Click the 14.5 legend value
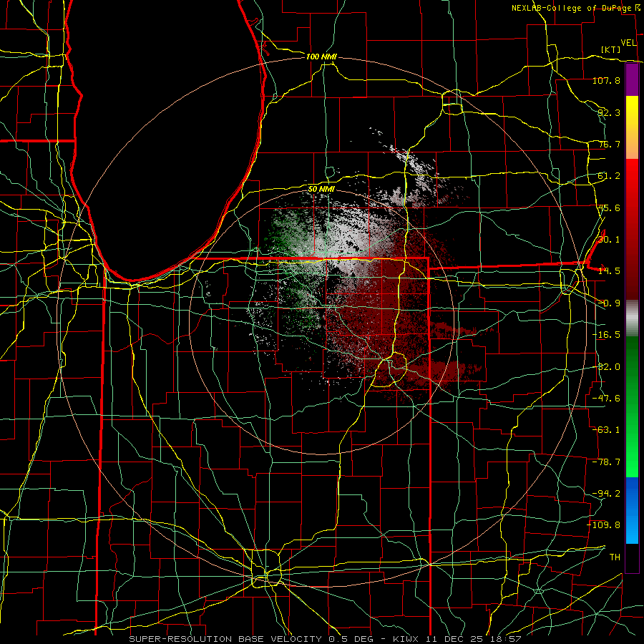This screenshot has width=644, height=644. pyautogui.click(x=609, y=271)
